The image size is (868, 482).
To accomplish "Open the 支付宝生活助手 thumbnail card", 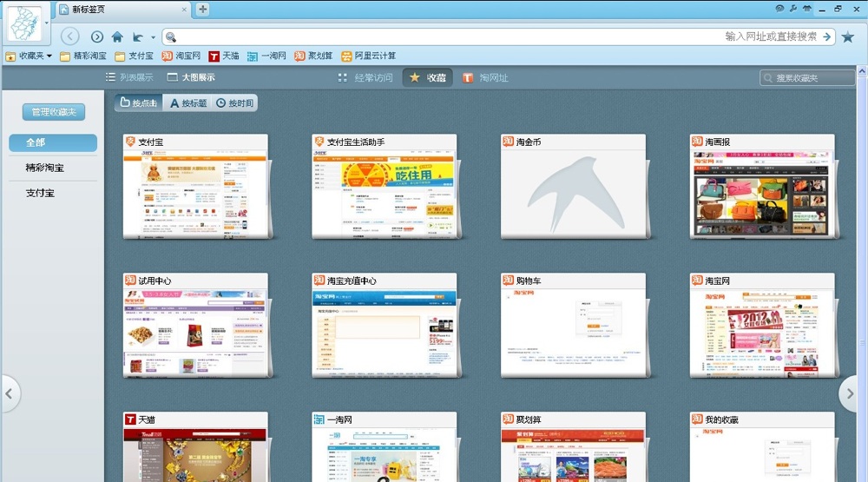I will (x=385, y=187).
